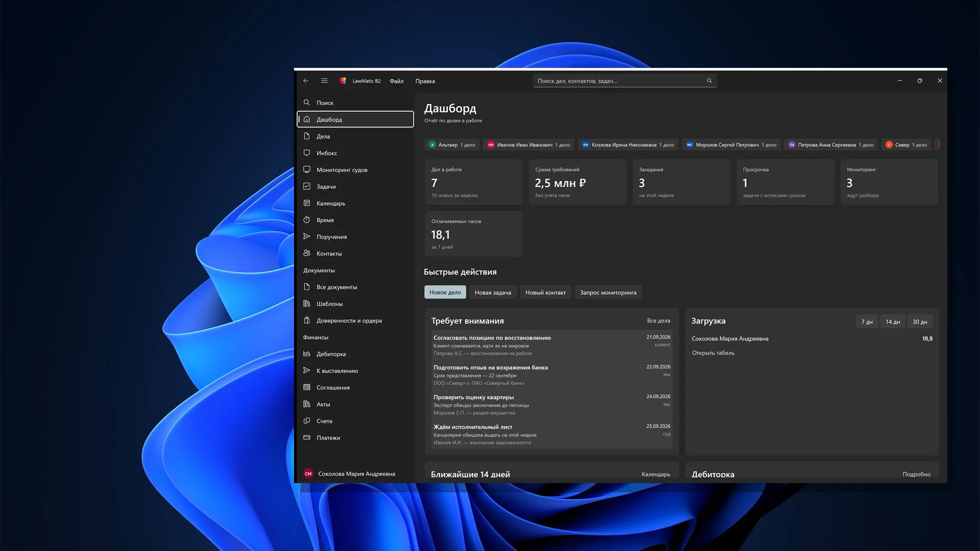Switch load period to 7 дн
Viewport: 980px width, 551px height.
tap(867, 322)
